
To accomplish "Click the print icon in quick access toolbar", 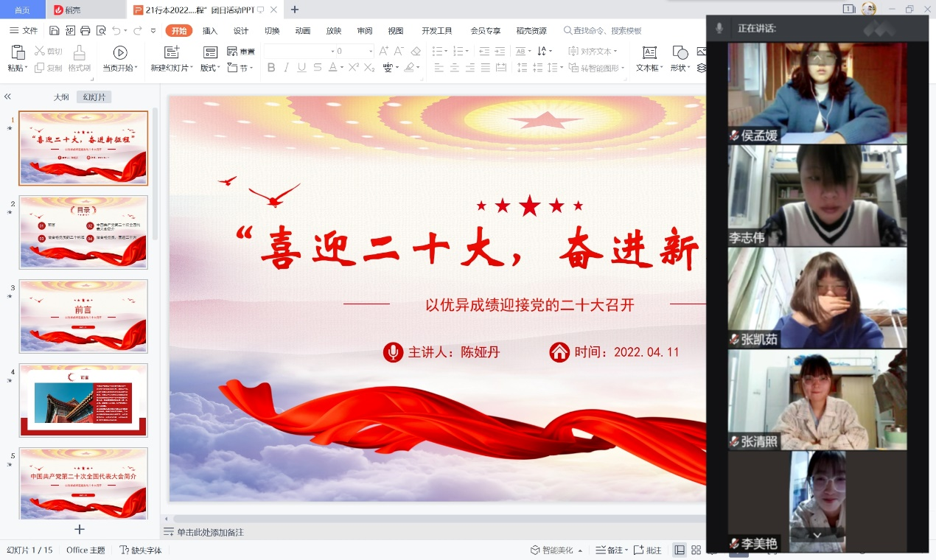I will click(x=85, y=31).
